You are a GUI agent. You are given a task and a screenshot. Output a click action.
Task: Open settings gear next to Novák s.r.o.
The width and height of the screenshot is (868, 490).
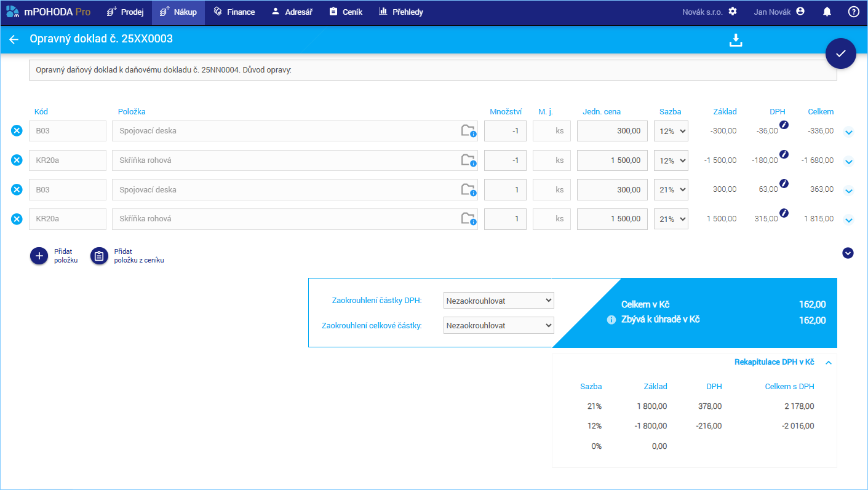pos(732,12)
